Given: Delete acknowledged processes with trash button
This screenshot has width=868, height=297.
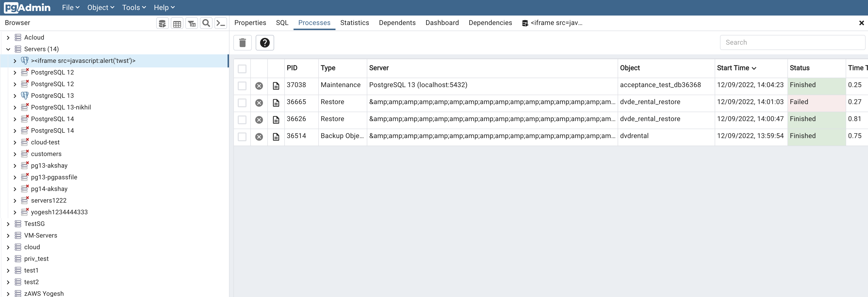Looking at the screenshot, I should [x=242, y=42].
